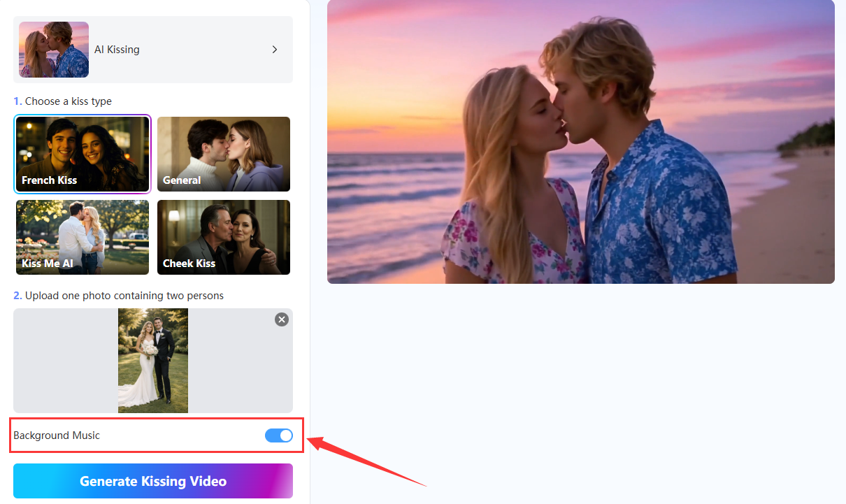Click the French Kiss caption text
The height and width of the screenshot is (504, 846).
click(x=49, y=180)
